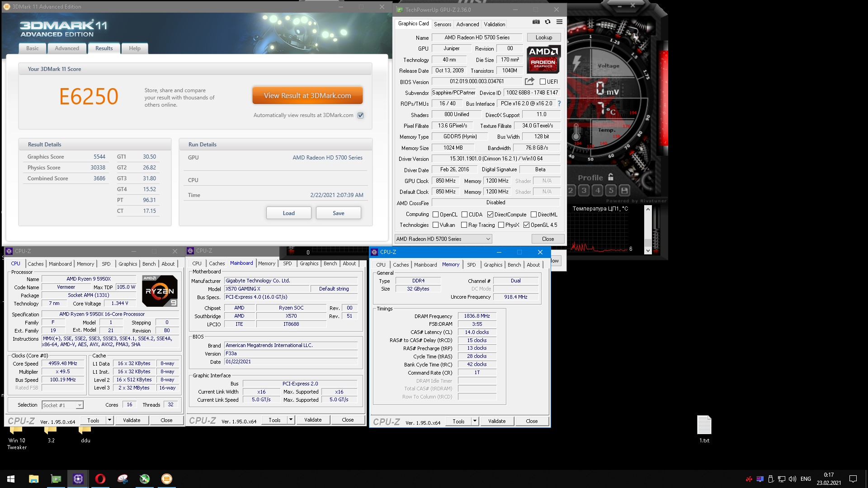Screen dimensions: 868x488
Task: Click the BIOS share/export icon in GPU-Z
Action: click(529, 81)
